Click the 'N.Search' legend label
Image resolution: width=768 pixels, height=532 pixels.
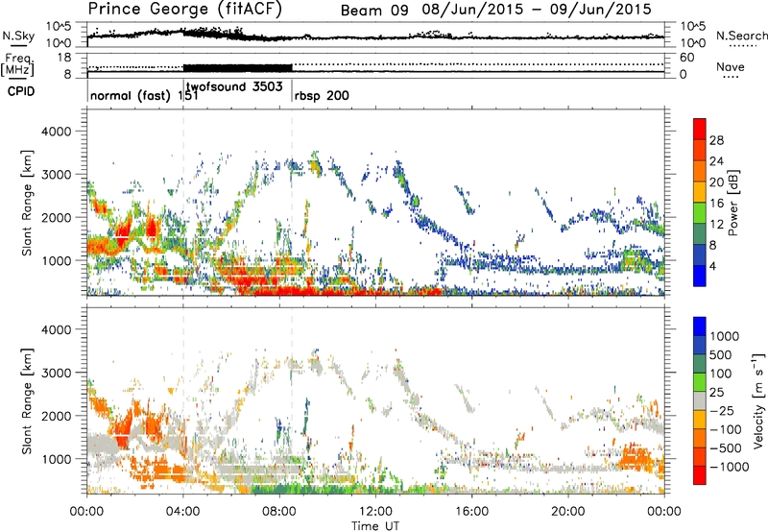pyautogui.click(x=742, y=36)
